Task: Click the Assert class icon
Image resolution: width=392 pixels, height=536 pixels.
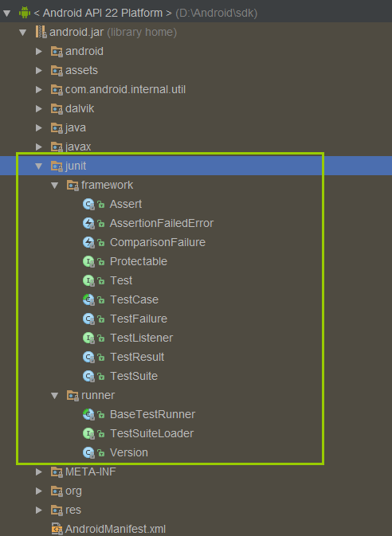Action: 88,204
